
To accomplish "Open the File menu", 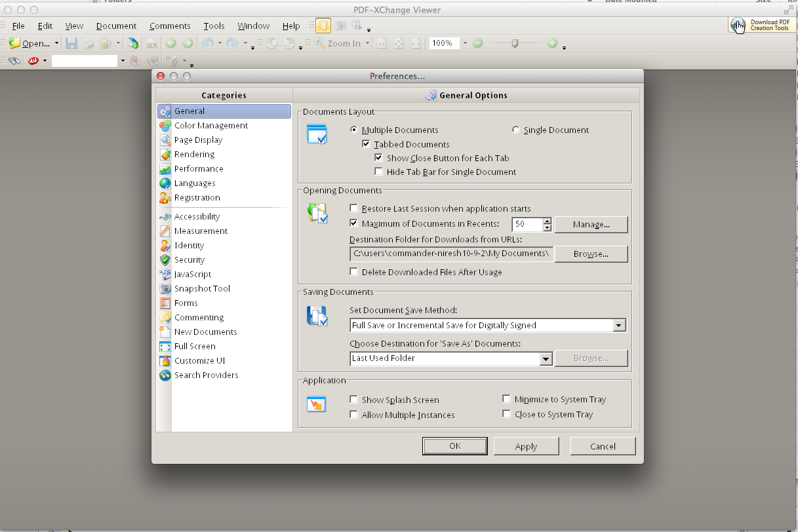I will pos(18,26).
